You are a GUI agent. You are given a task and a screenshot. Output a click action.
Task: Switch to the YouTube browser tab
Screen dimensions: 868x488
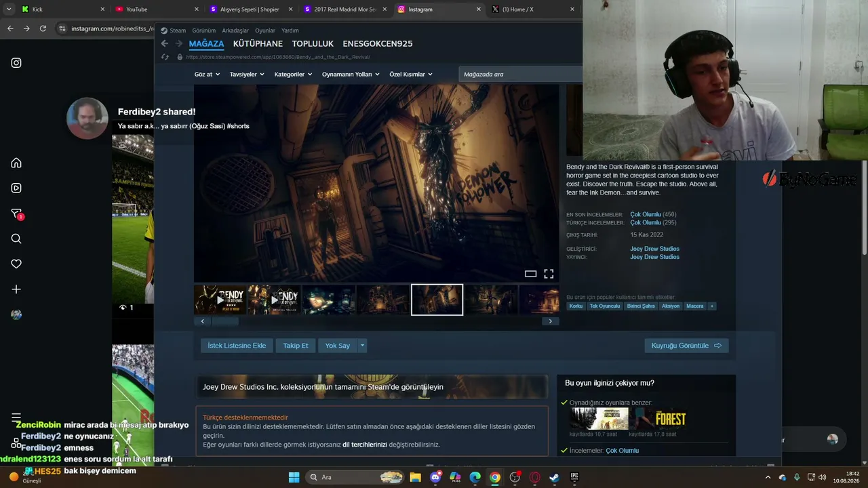coord(155,9)
